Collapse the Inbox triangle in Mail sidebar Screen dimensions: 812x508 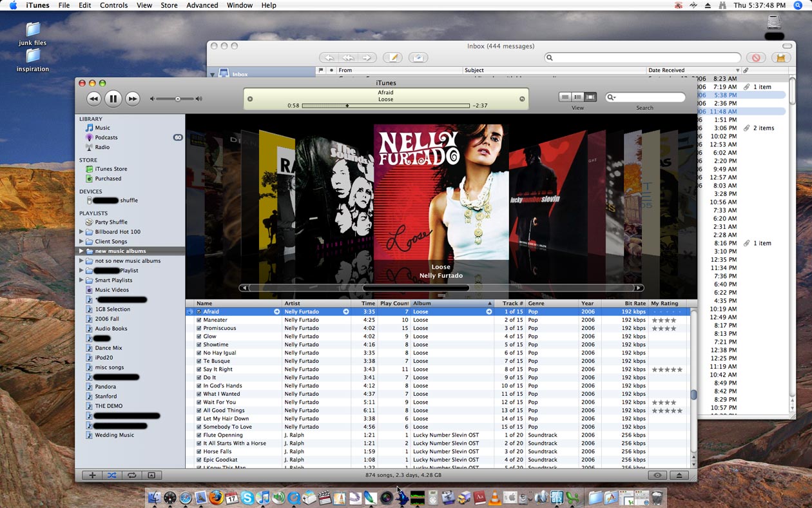coord(213,74)
